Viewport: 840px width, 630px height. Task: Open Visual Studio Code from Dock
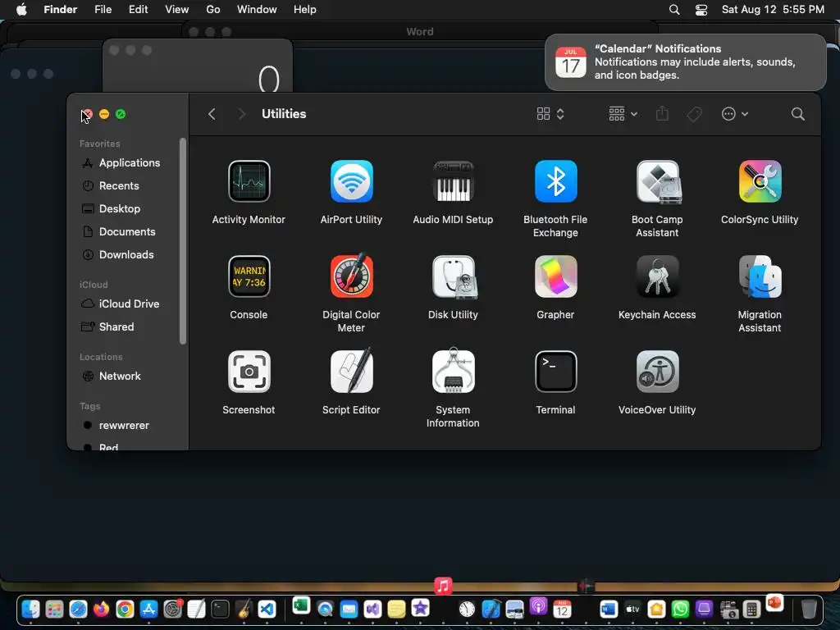click(267, 609)
